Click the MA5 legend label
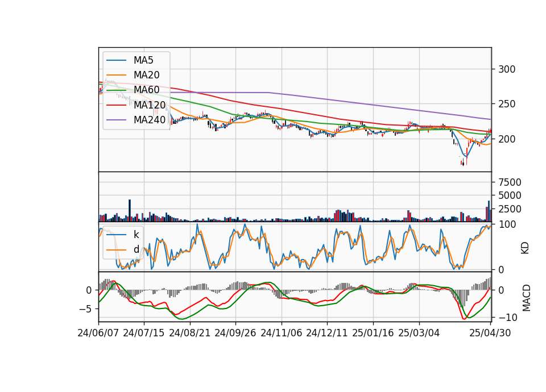 point(143,60)
